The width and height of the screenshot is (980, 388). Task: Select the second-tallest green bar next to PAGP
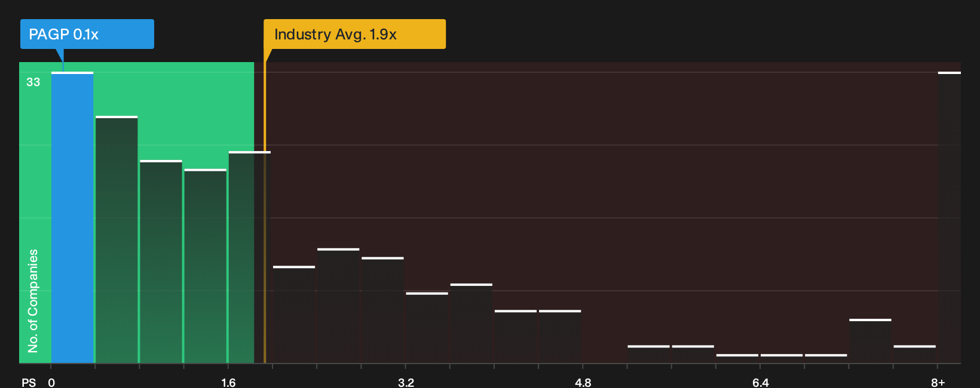coord(117,239)
